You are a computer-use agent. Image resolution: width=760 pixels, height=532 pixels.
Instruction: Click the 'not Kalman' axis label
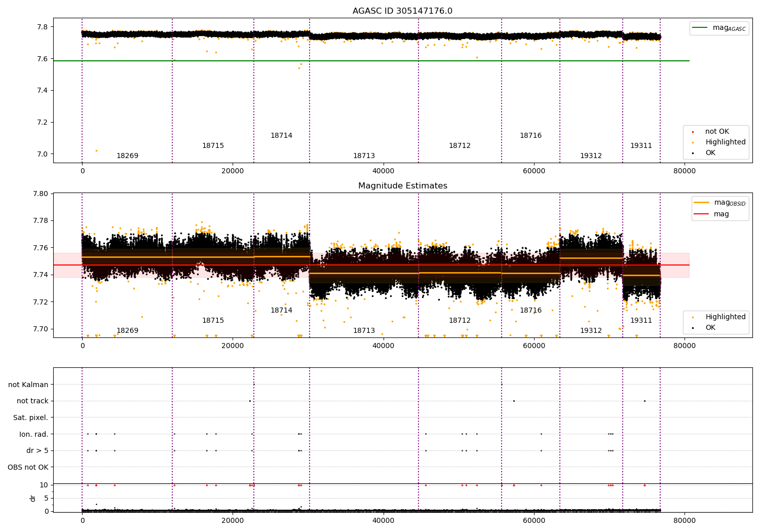[28, 385]
